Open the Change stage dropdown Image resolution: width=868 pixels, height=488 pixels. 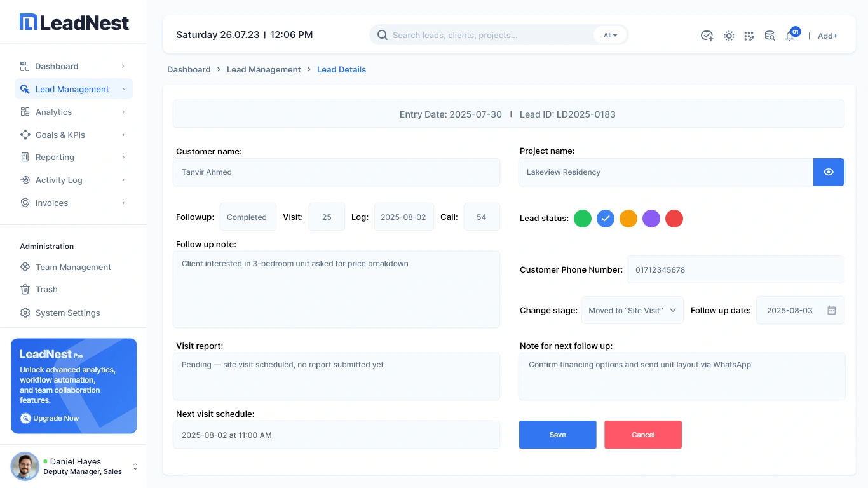[x=632, y=310]
